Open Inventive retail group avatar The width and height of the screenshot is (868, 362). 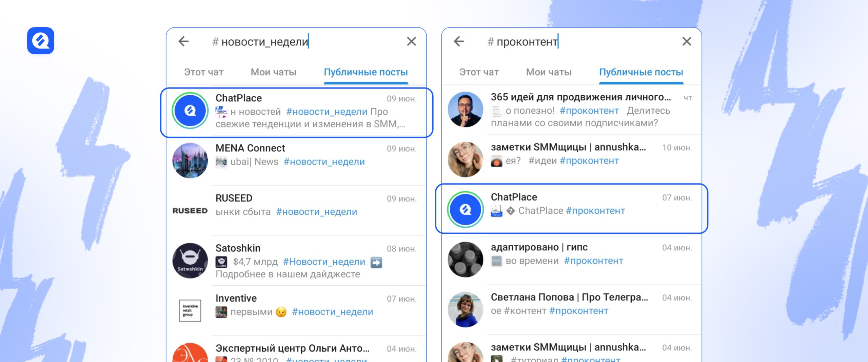tap(190, 310)
